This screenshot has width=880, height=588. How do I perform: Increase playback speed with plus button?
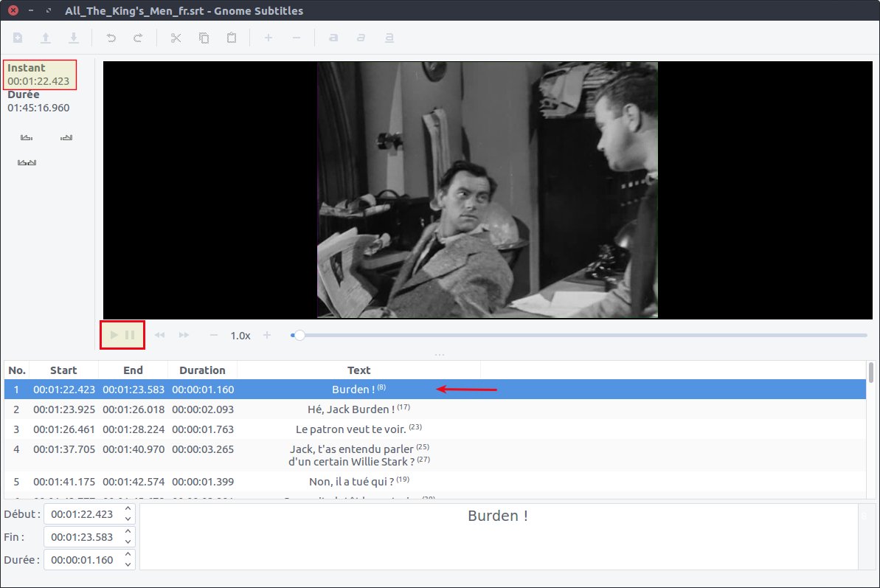[267, 335]
